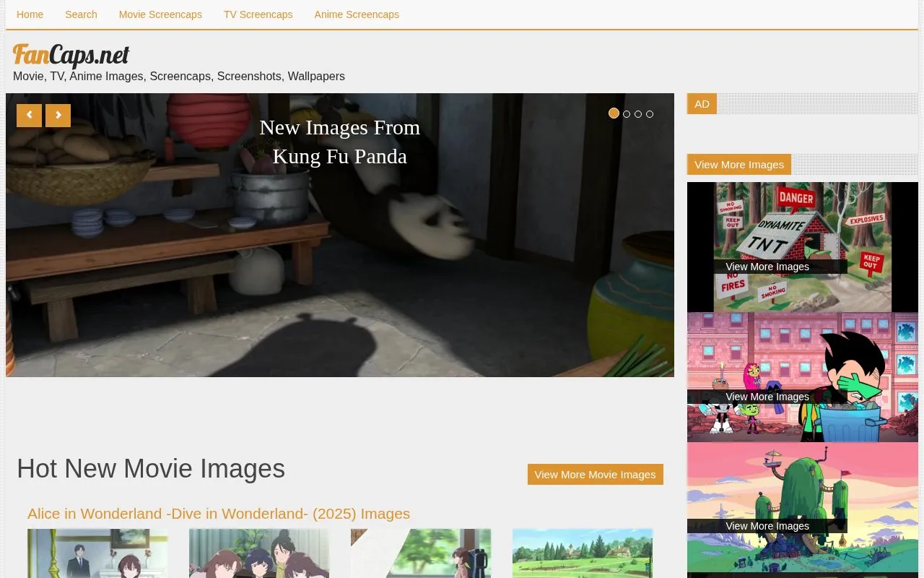This screenshot has width=924, height=578.
Task: Open the Kung Fu Panda slide image
Action: [340, 235]
